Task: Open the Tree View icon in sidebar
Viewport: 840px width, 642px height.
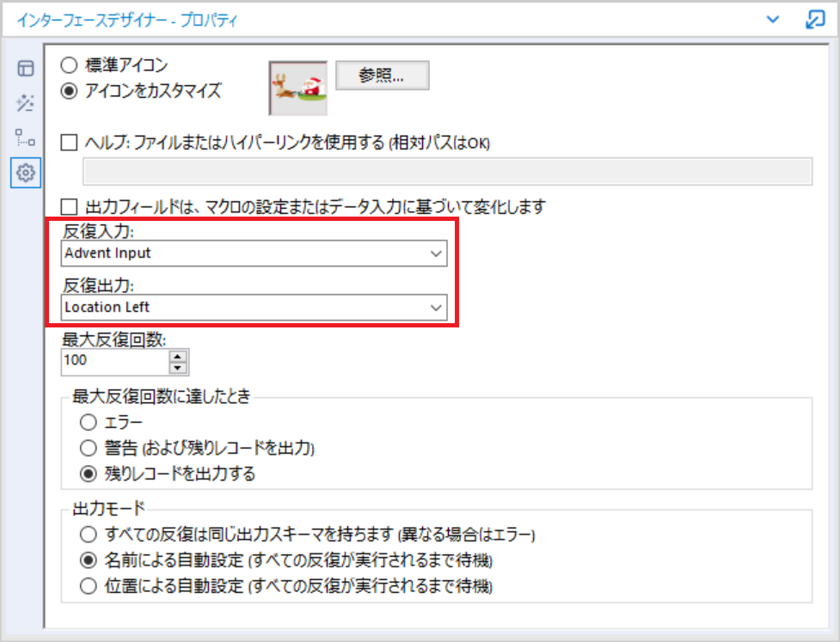Action: (25, 138)
